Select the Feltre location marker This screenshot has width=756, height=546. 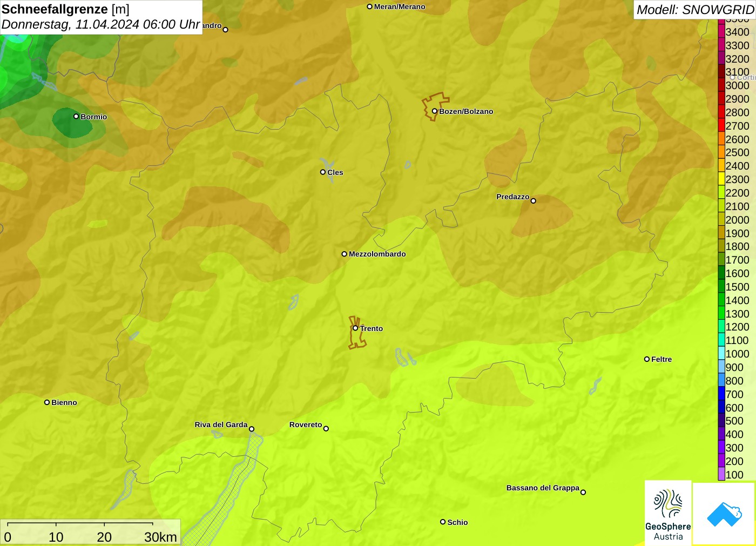(x=647, y=359)
